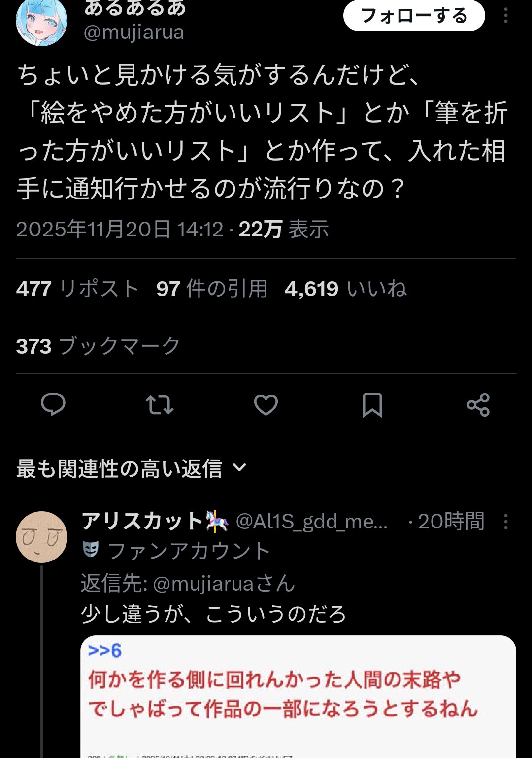Open the main tweet's three-dot menu

pos(505,16)
